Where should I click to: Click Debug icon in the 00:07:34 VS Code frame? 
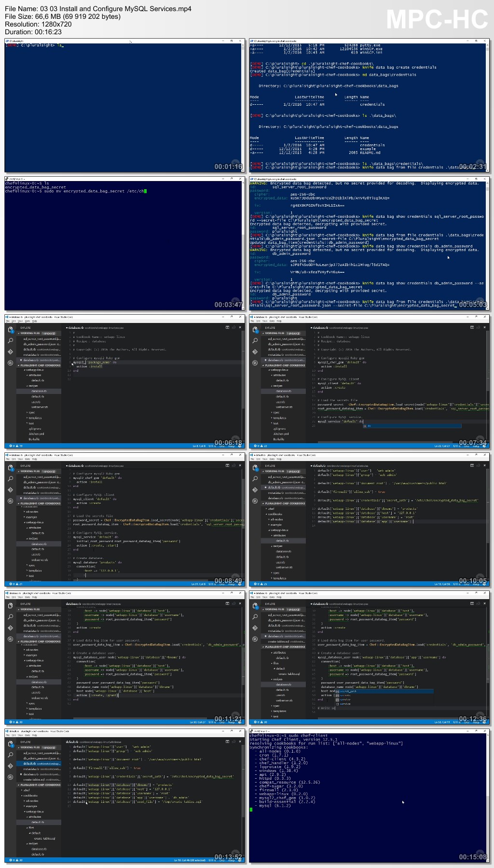255,363
